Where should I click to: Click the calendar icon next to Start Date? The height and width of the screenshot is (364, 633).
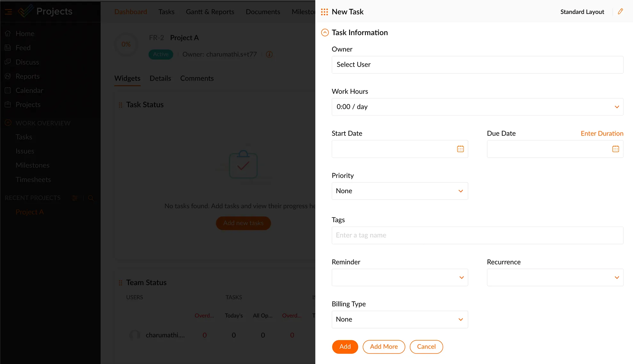tap(460, 148)
